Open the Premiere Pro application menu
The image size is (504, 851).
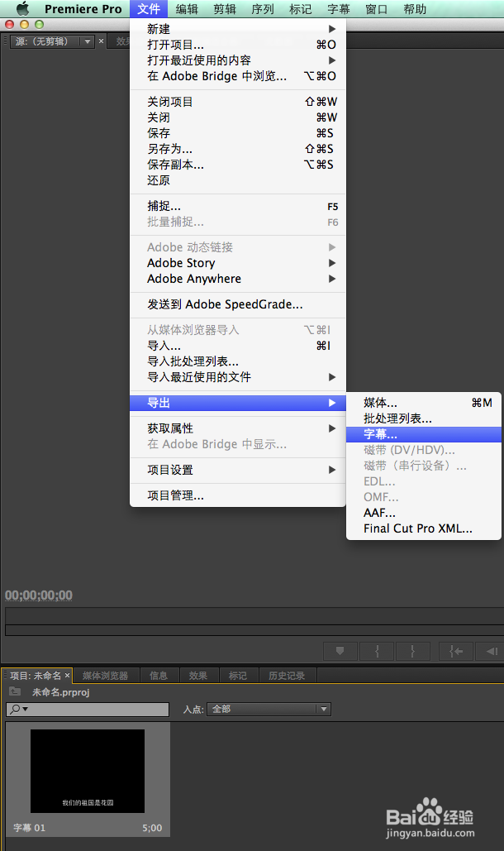83,8
